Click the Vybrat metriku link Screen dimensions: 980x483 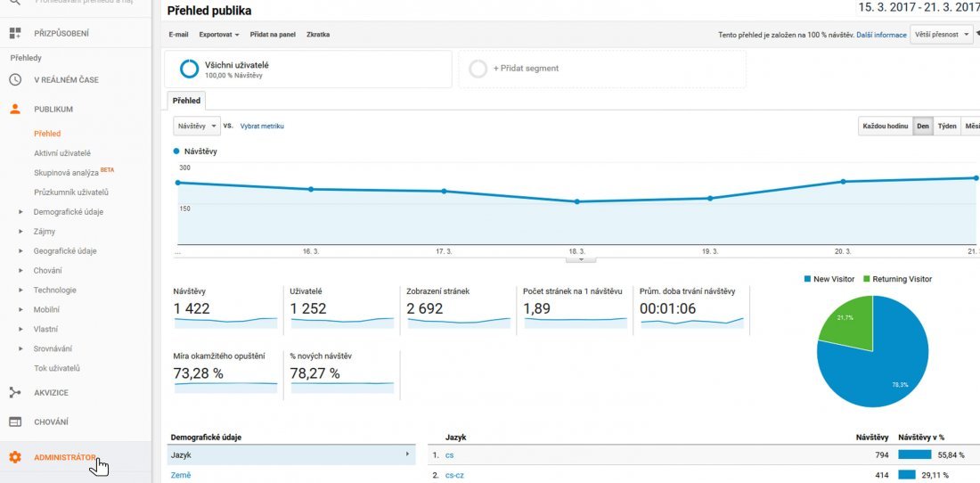tap(262, 127)
